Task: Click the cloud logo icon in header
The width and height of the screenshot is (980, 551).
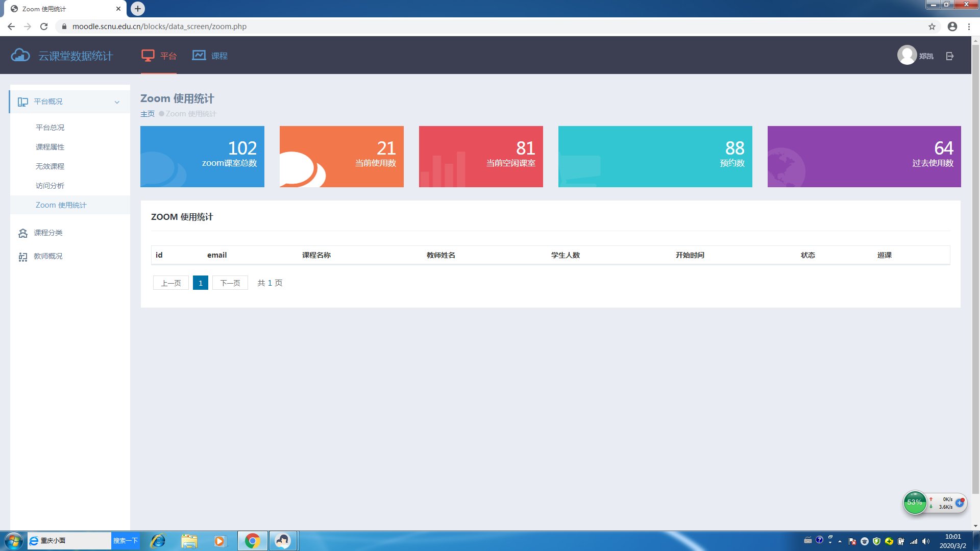Action: [20, 55]
